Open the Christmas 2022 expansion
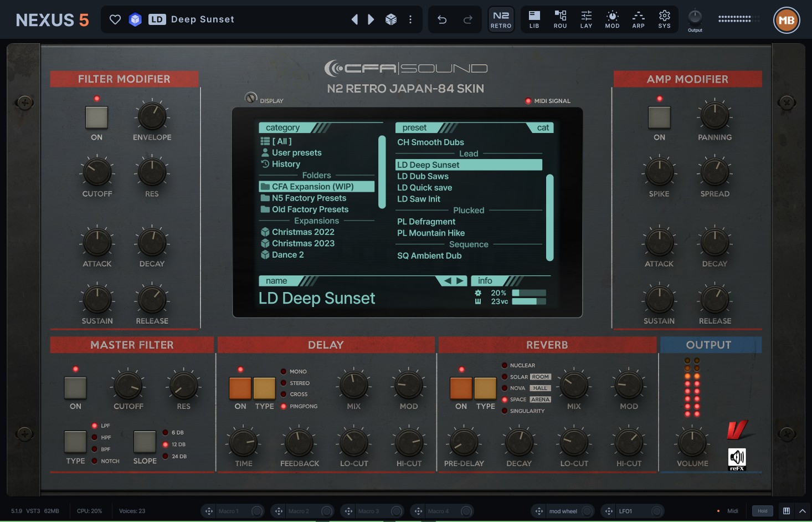The height and width of the screenshot is (522, 812). (x=317, y=232)
